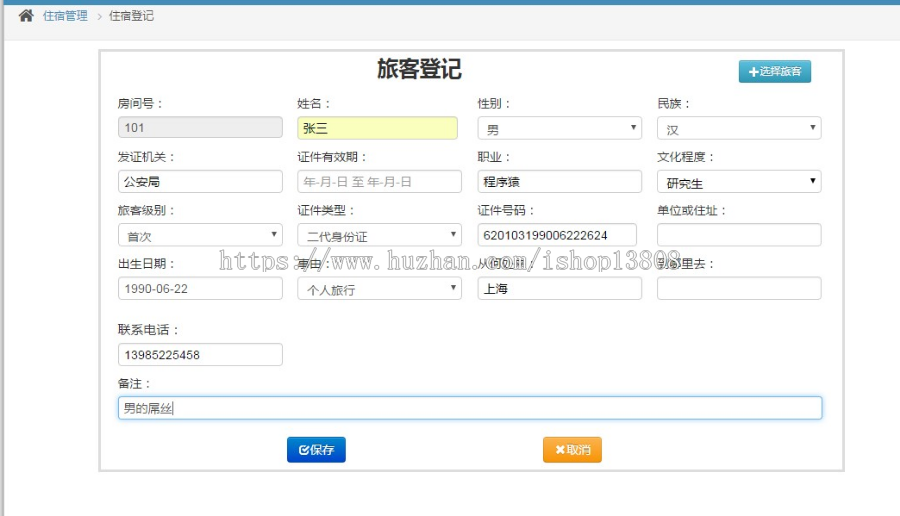Click the 房间号 label
The image size is (900, 516).
click(x=140, y=104)
